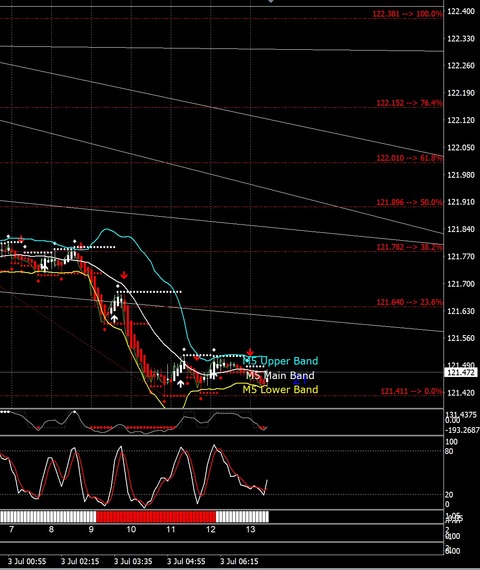Click the red sell arrow above 121.700 candles
This screenshot has width=480, height=570.
(124, 275)
